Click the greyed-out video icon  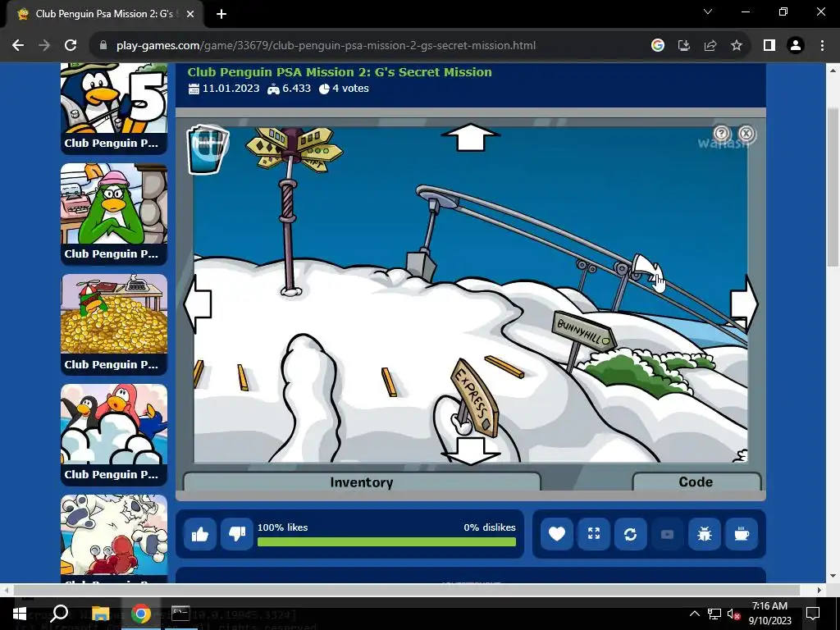668,534
